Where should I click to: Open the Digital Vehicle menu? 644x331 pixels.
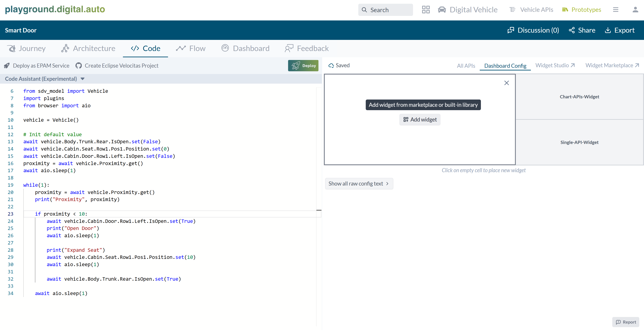468,10
